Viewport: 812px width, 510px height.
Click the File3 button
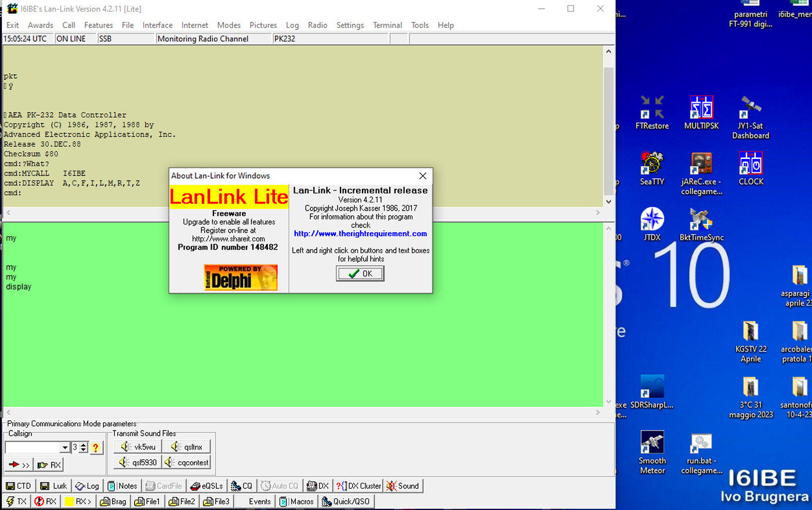216,501
